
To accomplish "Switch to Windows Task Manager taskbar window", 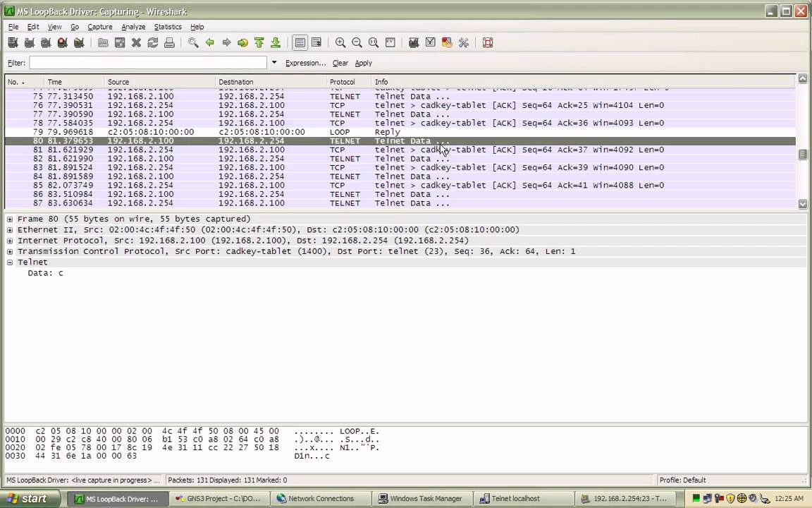I will click(x=422, y=499).
